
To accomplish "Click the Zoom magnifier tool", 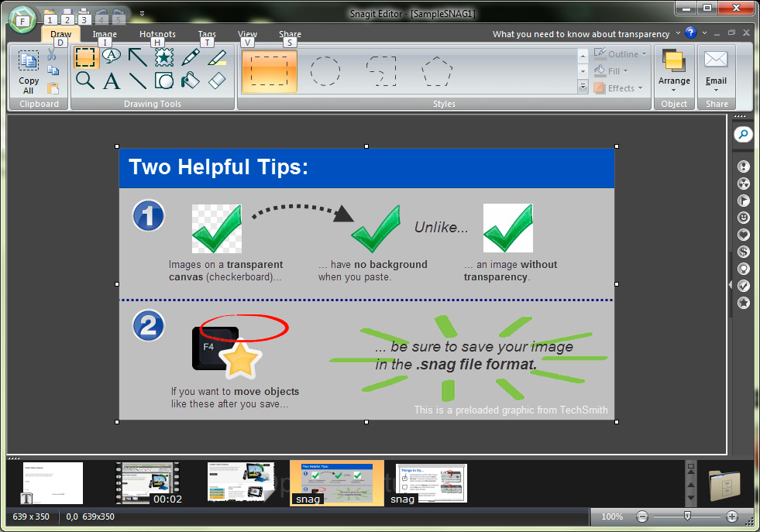I will (85, 81).
